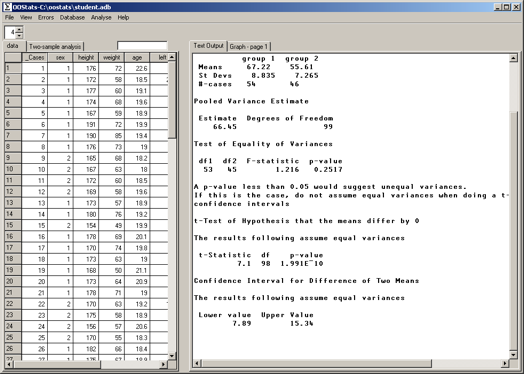The height and width of the screenshot is (375, 526).
Task: Select the age column header
Action: (137, 58)
